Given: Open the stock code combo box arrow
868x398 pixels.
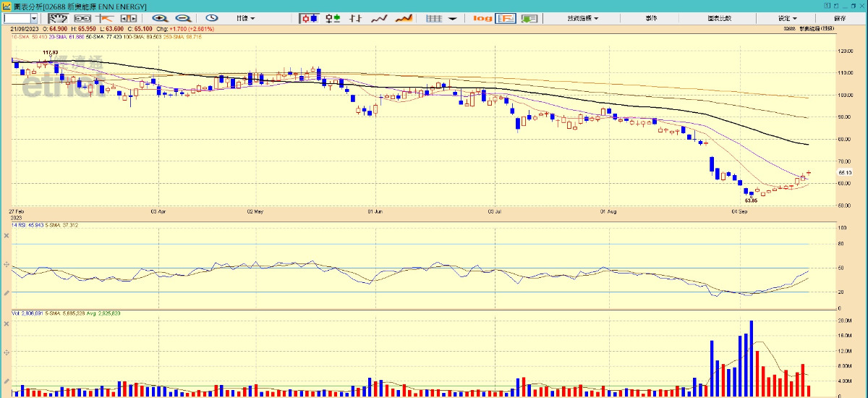Looking at the screenshot, I should coord(34,18).
